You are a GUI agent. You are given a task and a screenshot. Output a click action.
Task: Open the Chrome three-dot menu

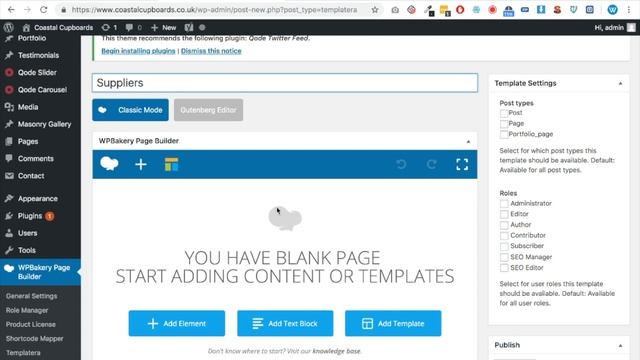[629, 9]
